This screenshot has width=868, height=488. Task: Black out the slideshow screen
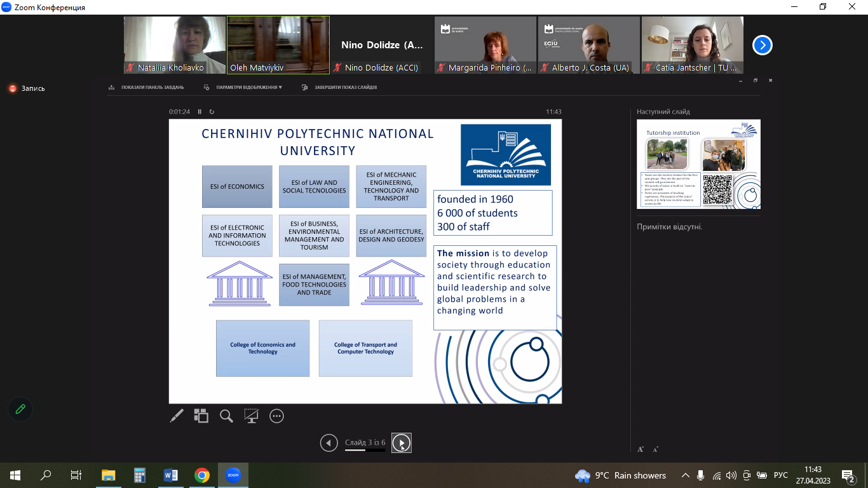[x=252, y=416]
